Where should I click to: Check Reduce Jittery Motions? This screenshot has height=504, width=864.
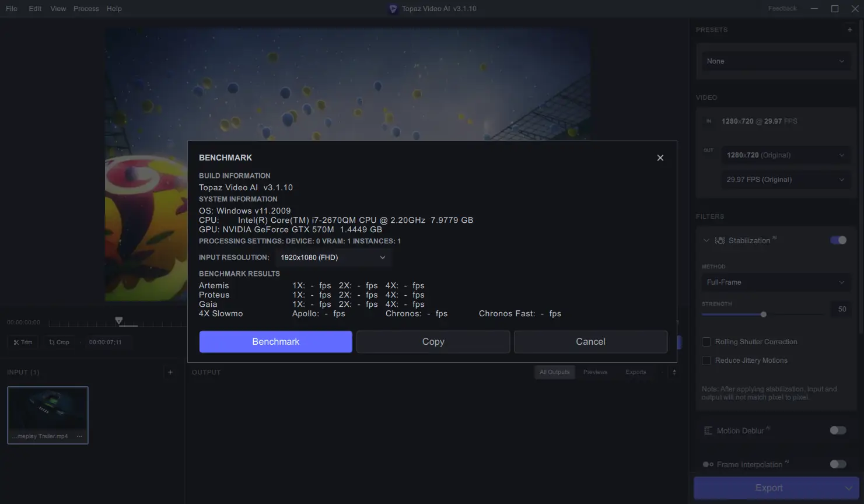pos(706,360)
